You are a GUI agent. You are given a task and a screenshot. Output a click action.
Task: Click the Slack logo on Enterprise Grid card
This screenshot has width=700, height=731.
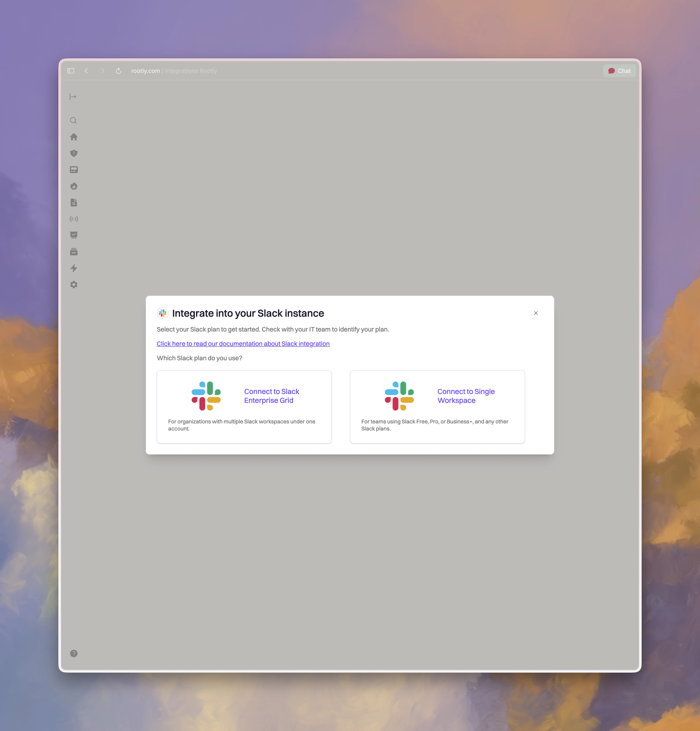tap(206, 396)
